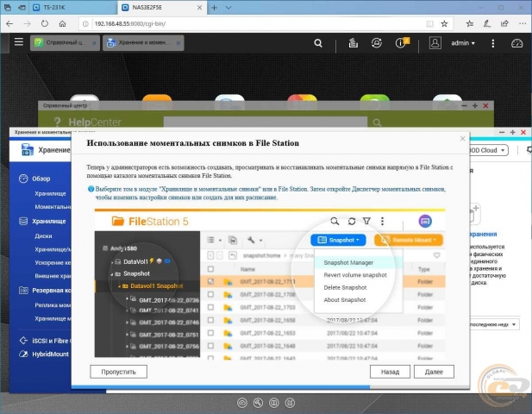Click the FileStation search magnifier icon

tap(335, 222)
